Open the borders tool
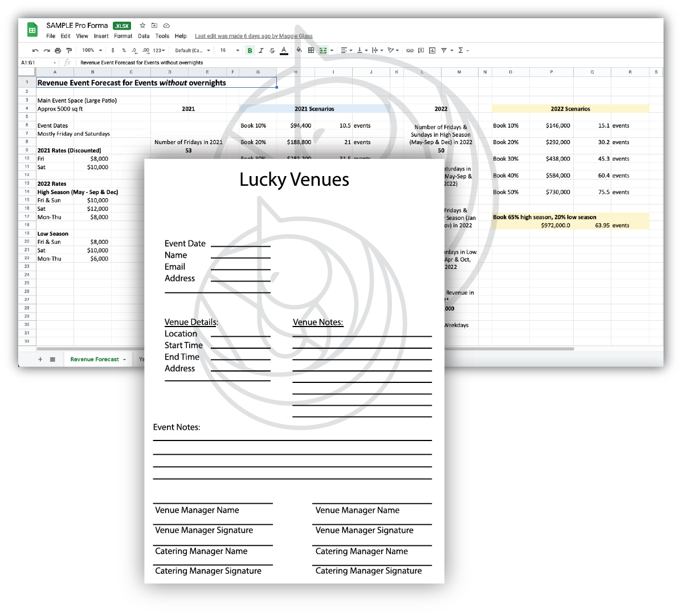 pos(311,51)
